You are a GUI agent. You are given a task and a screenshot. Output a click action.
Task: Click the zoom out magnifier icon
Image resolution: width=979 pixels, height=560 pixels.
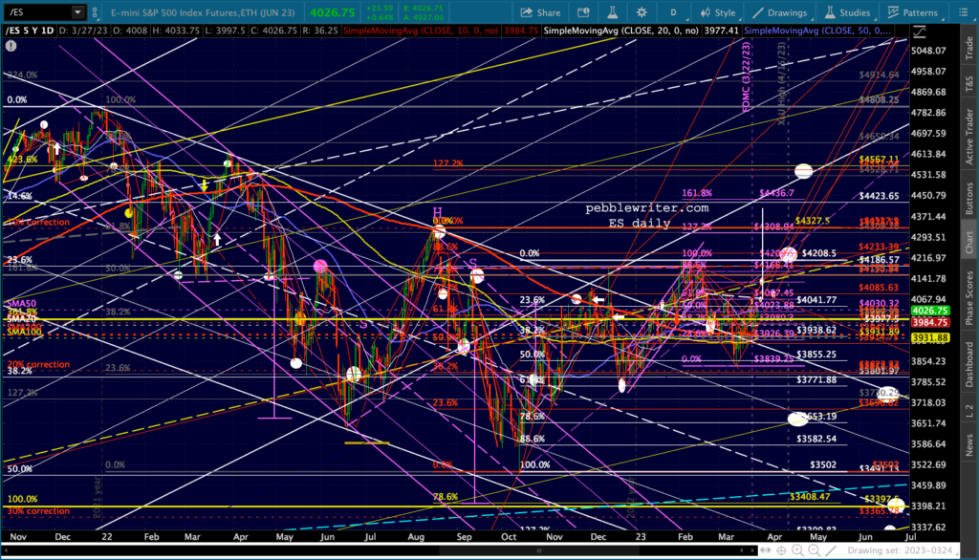pyautogui.click(x=815, y=550)
